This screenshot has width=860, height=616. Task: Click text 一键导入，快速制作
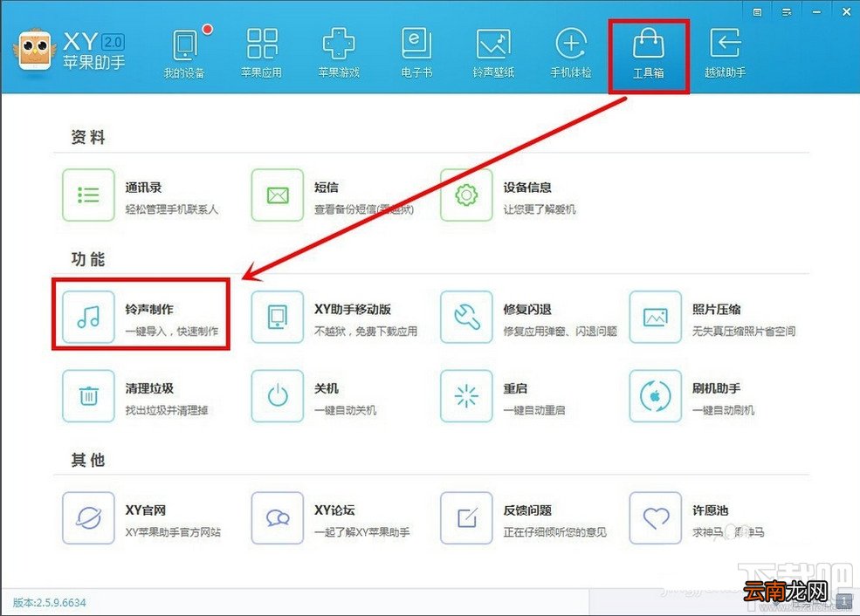tap(172, 331)
